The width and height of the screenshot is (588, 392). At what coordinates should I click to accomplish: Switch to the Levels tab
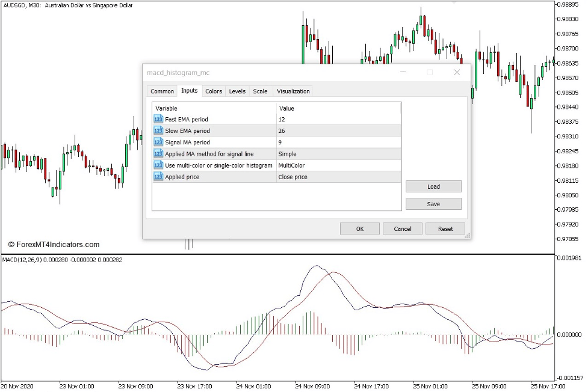point(237,91)
